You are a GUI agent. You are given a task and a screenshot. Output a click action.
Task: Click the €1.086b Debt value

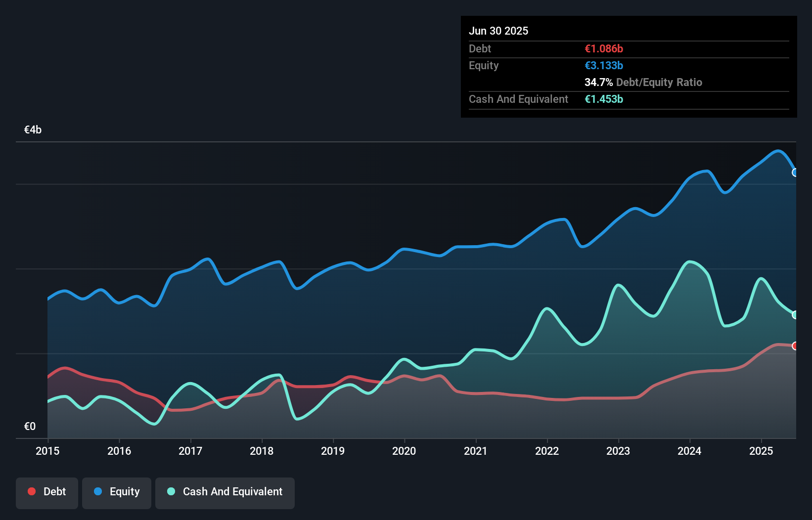[603, 48]
